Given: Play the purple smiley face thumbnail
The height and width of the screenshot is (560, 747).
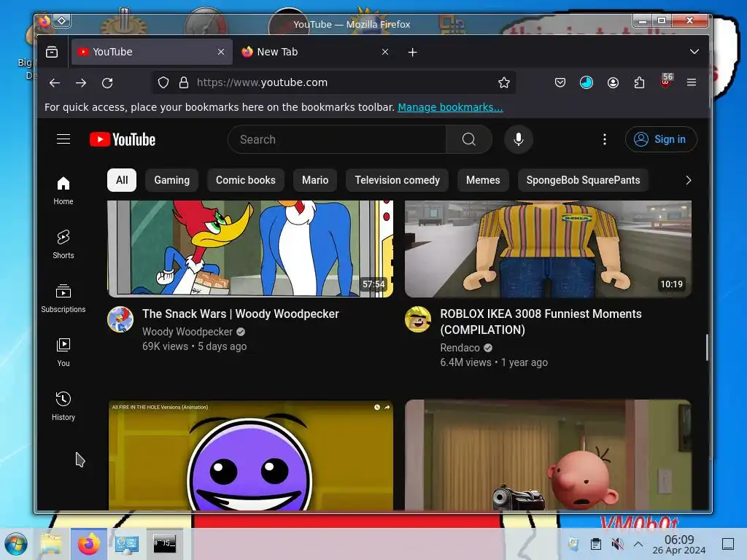Looking at the screenshot, I should coord(250,455).
